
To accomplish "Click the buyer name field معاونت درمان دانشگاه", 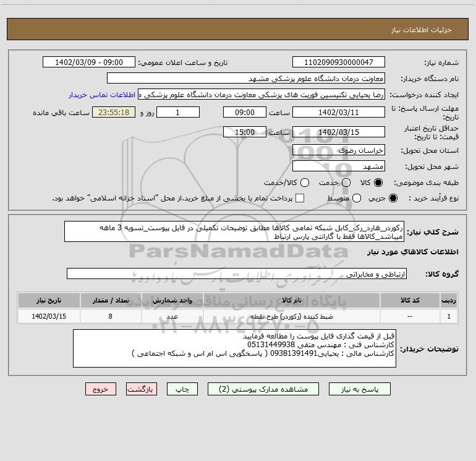I will 246,79.
